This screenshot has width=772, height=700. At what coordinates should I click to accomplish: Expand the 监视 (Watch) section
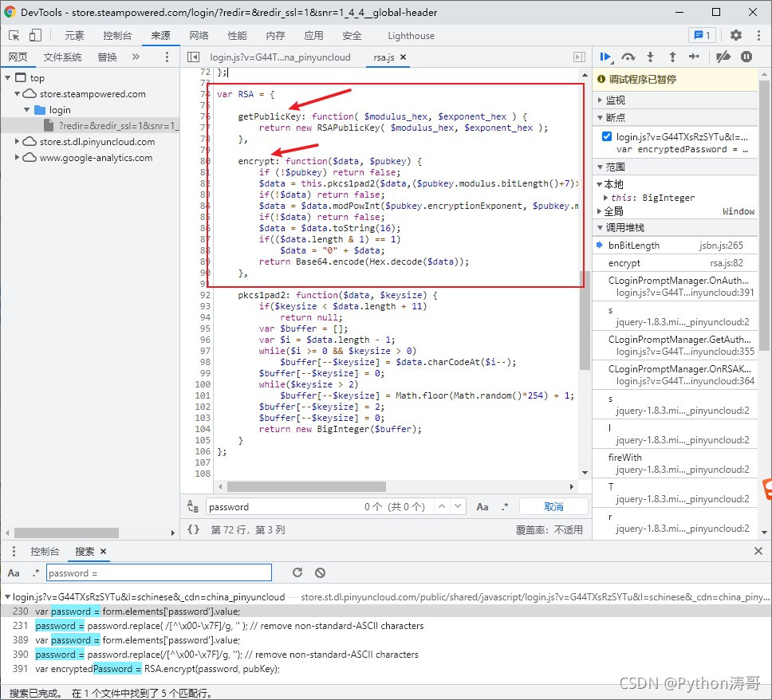click(x=600, y=100)
